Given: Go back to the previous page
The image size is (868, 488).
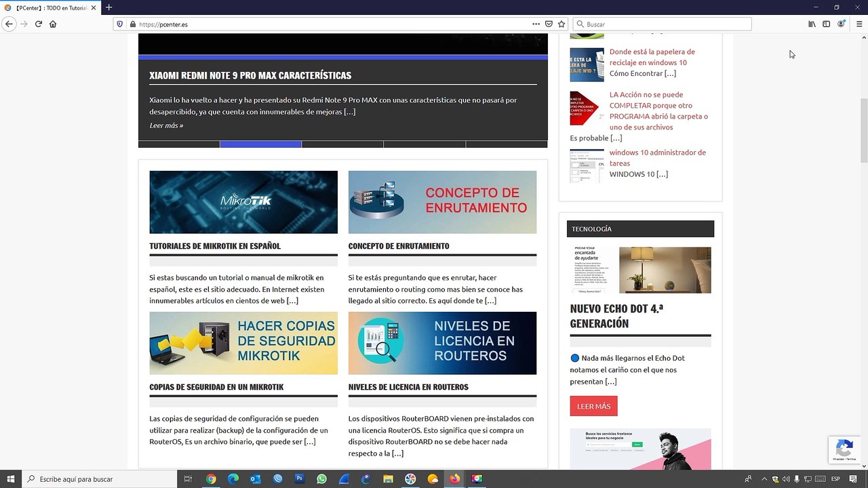Looking at the screenshot, I should [x=9, y=24].
